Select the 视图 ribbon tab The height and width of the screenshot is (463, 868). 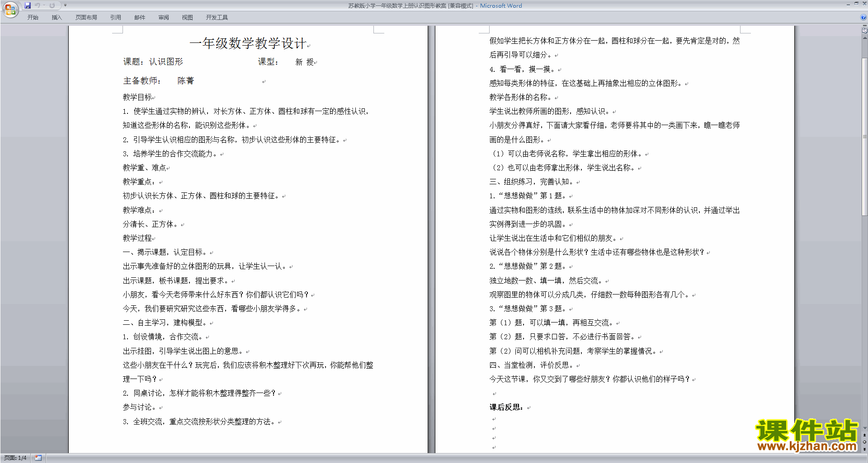coord(188,18)
